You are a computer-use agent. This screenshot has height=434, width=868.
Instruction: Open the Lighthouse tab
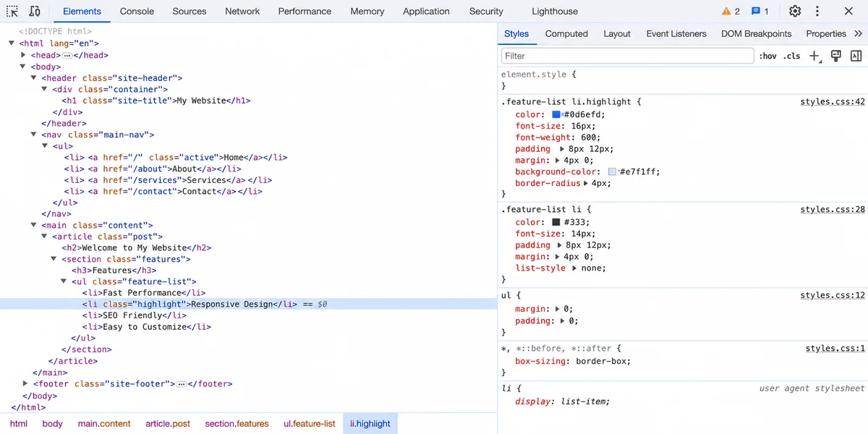(555, 11)
